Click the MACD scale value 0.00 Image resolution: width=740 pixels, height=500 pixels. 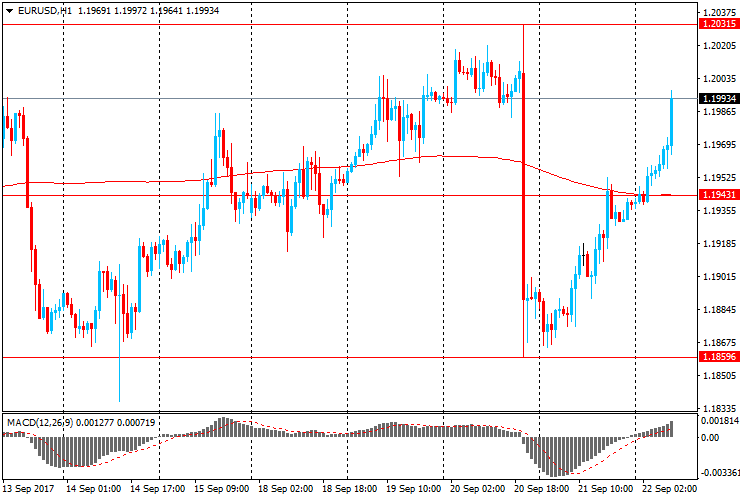710,438
